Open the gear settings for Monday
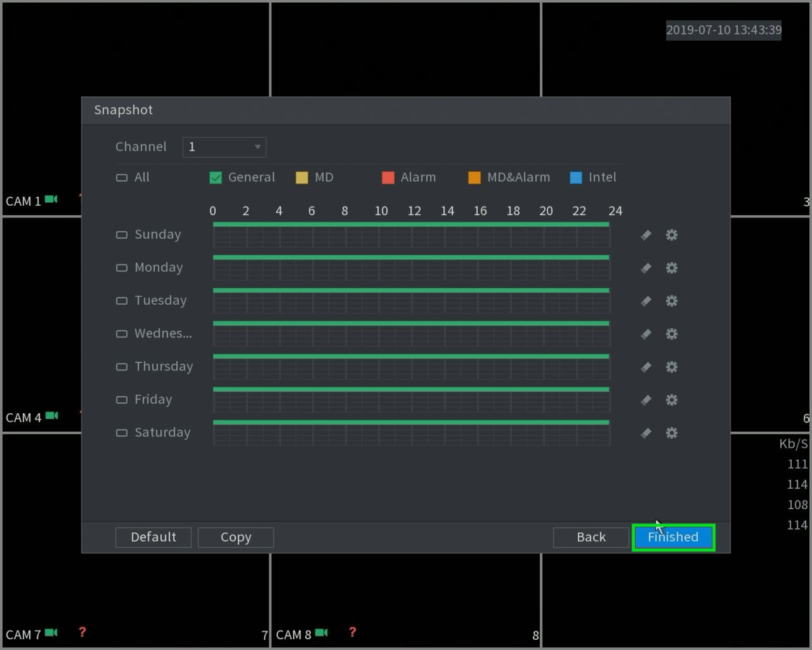Image resolution: width=812 pixels, height=650 pixels. 671,268
